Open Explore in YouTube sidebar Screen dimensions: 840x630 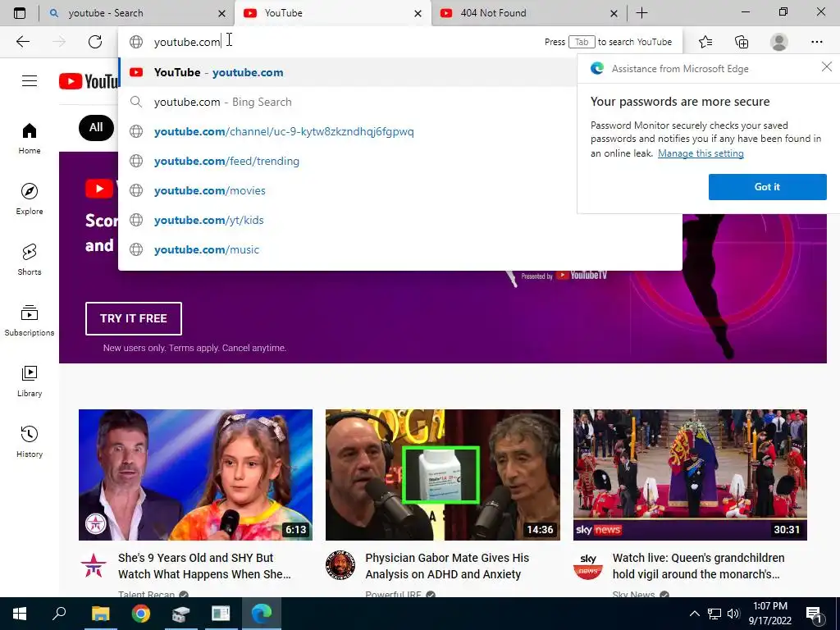click(30, 199)
